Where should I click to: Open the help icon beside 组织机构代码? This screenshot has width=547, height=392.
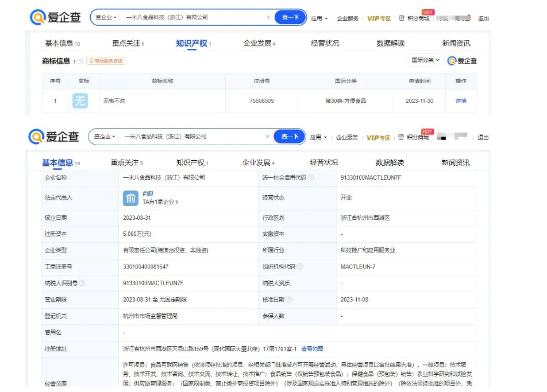299,267
